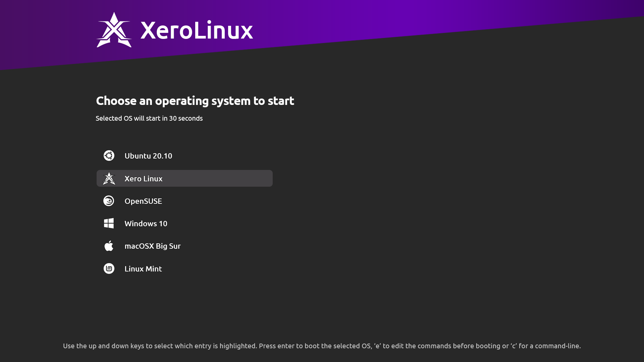
Task: Choose the OpenSUSE boot entry
Action: pos(184,201)
